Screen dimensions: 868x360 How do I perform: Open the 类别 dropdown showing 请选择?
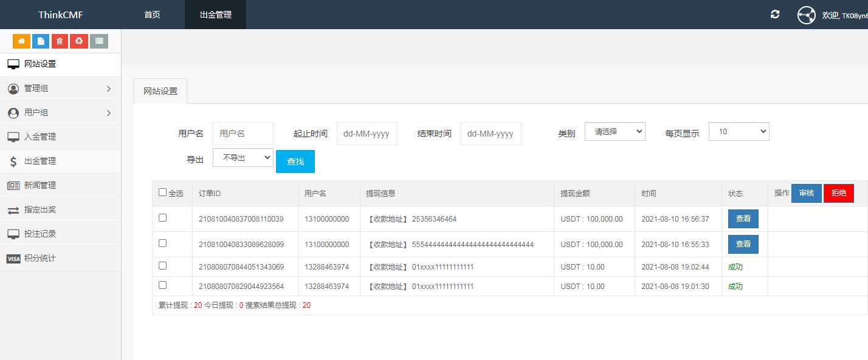(615, 132)
